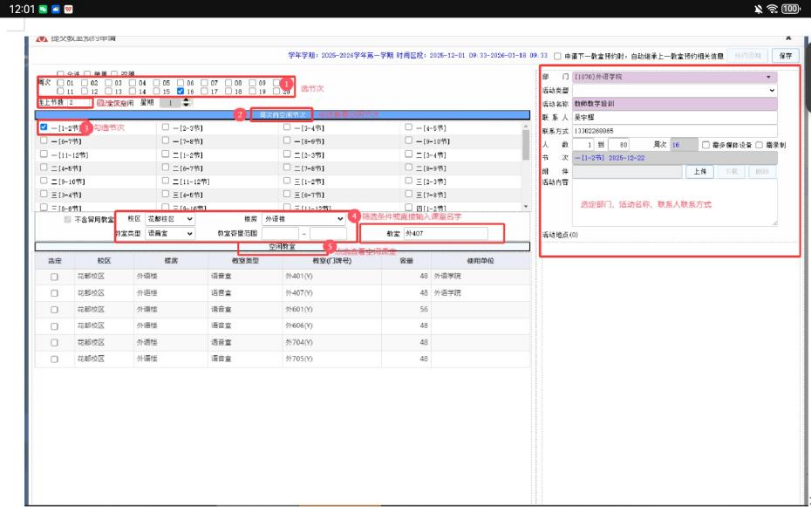The width and height of the screenshot is (812, 508).
Task: Click the red logo in dialog title
Action: coord(40,37)
